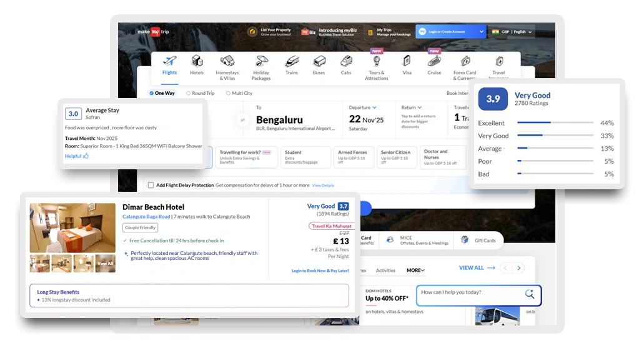Image resolution: width=644 pixels, height=348 pixels.
Task: Click the Travel Ka Muhurat badge
Action: (x=331, y=226)
